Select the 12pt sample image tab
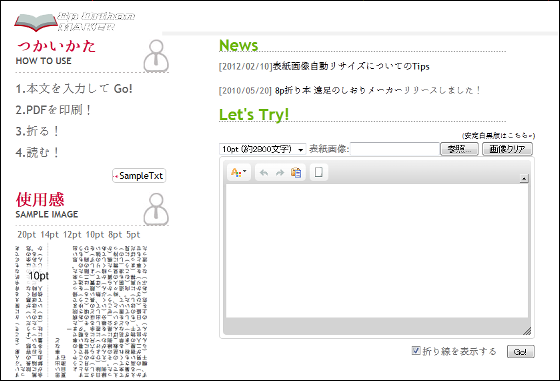560x381 pixels. point(72,235)
